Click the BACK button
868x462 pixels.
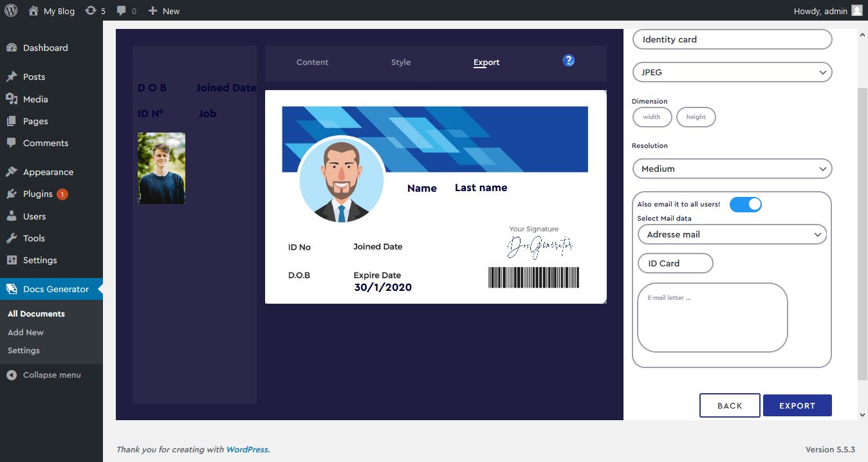(x=730, y=406)
